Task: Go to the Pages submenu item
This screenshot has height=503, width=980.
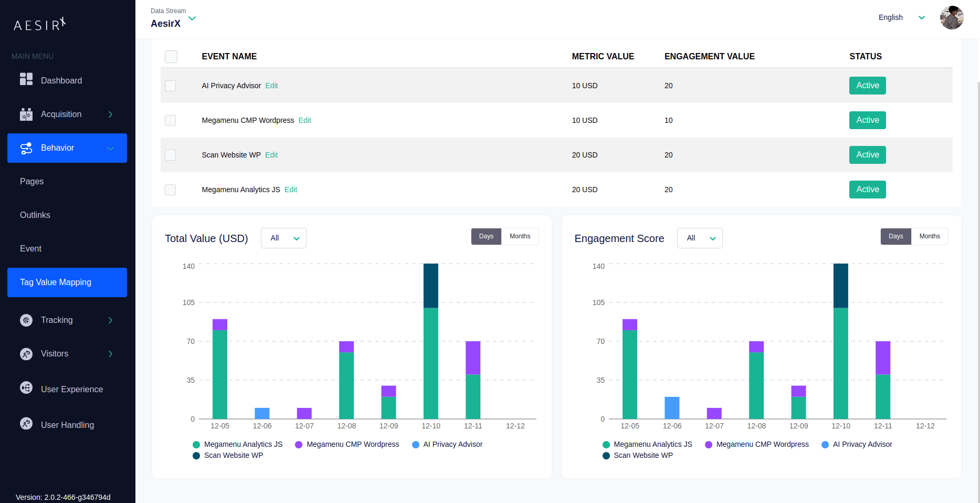Action: click(32, 181)
